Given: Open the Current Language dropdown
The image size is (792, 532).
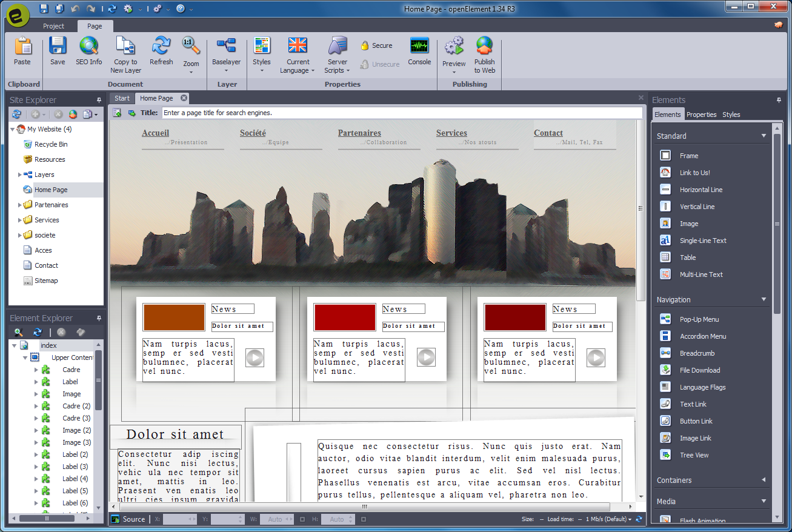Looking at the screenshot, I should point(313,71).
